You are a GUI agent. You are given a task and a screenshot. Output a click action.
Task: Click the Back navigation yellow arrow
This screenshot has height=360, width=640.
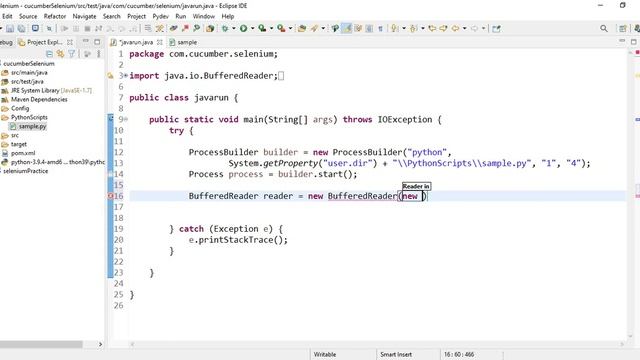click(x=455, y=29)
